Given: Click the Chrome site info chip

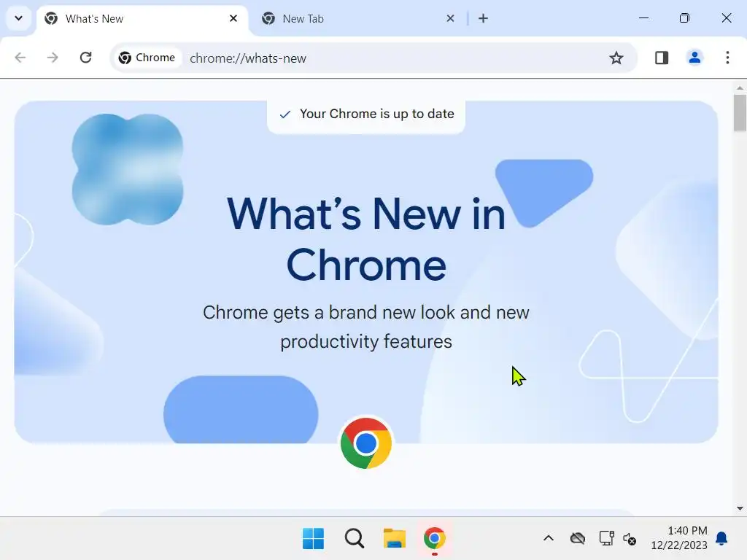Looking at the screenshot, I should tap(147, 58).
